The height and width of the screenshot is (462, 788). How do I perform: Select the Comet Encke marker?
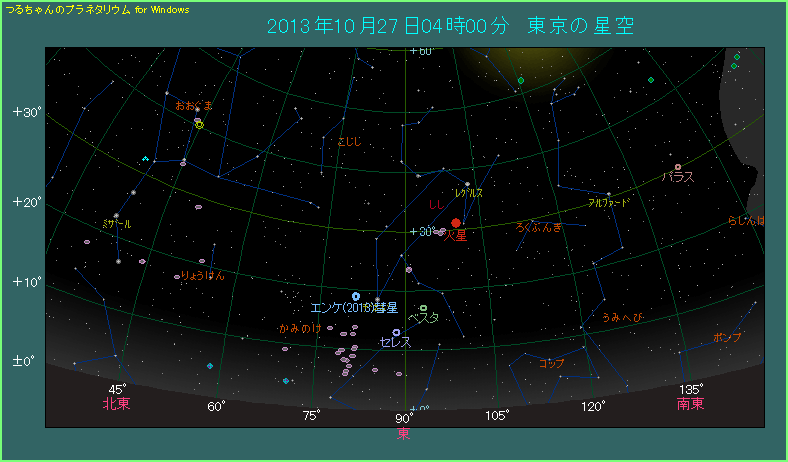click(x=356, y=296)
